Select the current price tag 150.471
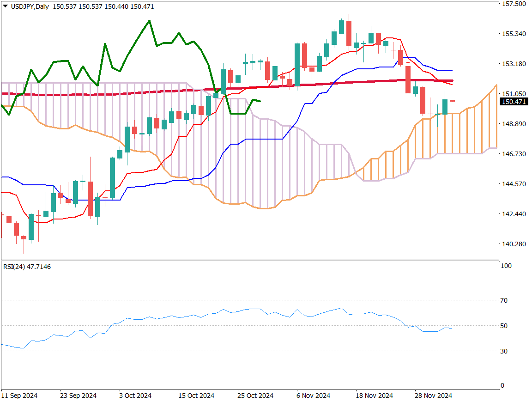 (x=514, y=102)
